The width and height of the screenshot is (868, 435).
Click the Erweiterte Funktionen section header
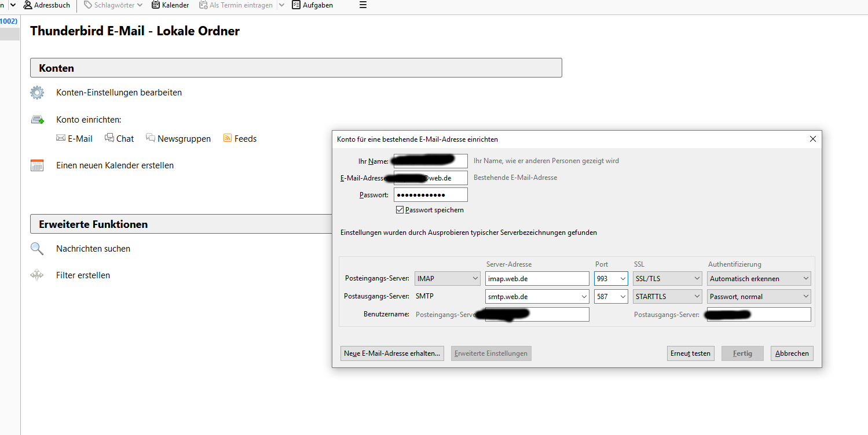coord(181,224)
